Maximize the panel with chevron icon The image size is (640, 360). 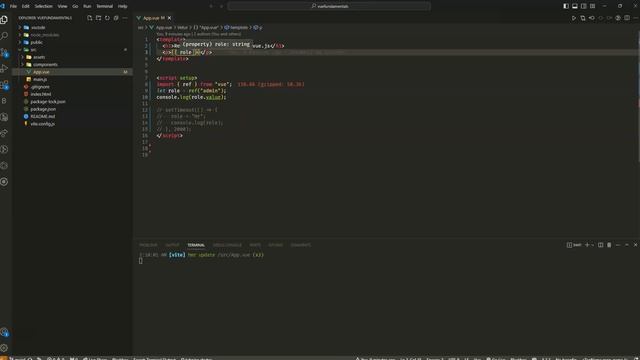click(x=627, y=245)
